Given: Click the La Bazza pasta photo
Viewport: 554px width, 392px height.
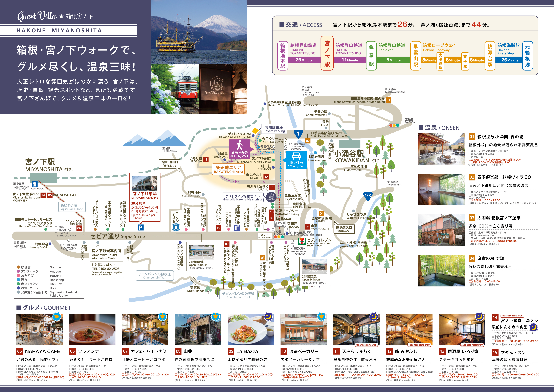Looking at the screenshot, I should click(x=251, y=330).
